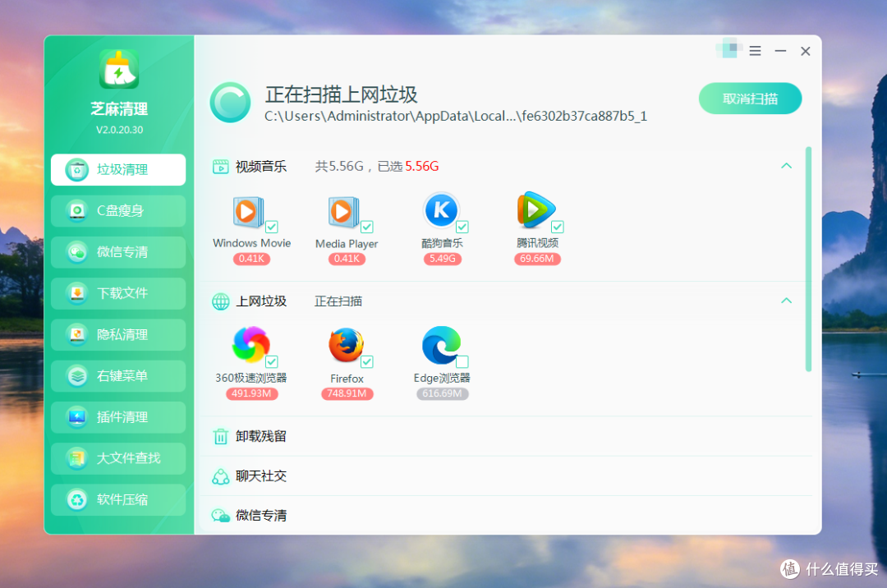This screenshot has height=588, width=887.
Task: Click the 插件清理 sidebar icon
Action: [x=77, y=417]
